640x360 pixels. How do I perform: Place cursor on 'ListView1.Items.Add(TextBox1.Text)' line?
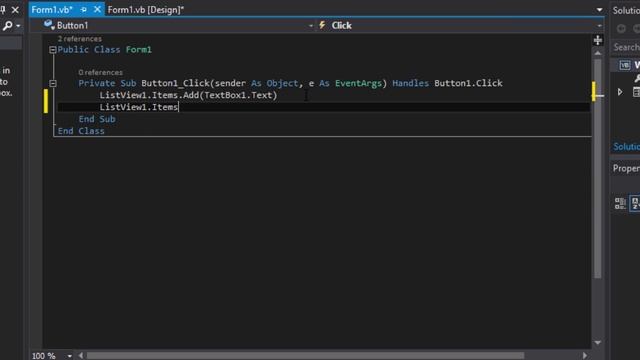click(x=188, y=95)
